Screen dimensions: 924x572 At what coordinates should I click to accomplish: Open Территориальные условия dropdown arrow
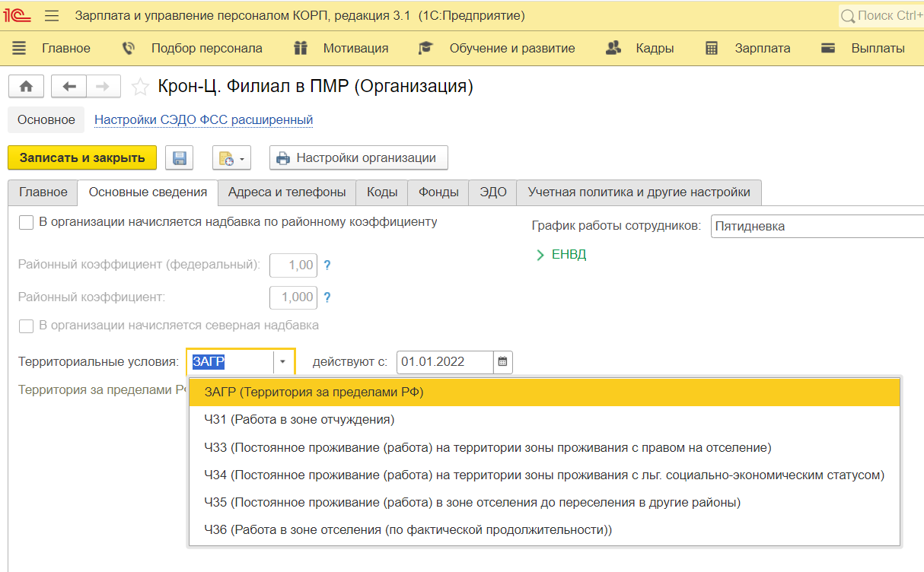pyautogui.click(x=282, y=362)
